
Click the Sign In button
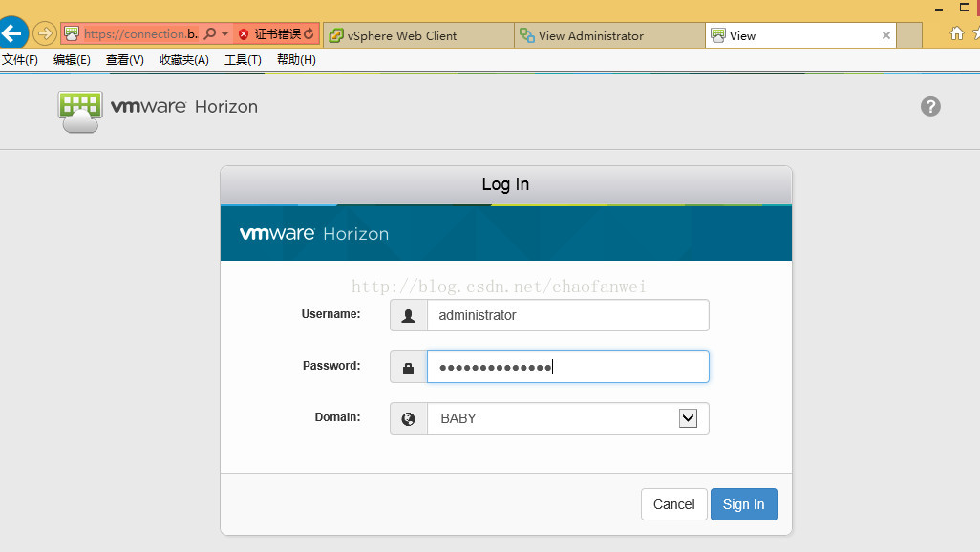pyautogui.click(x=744, y=504)
